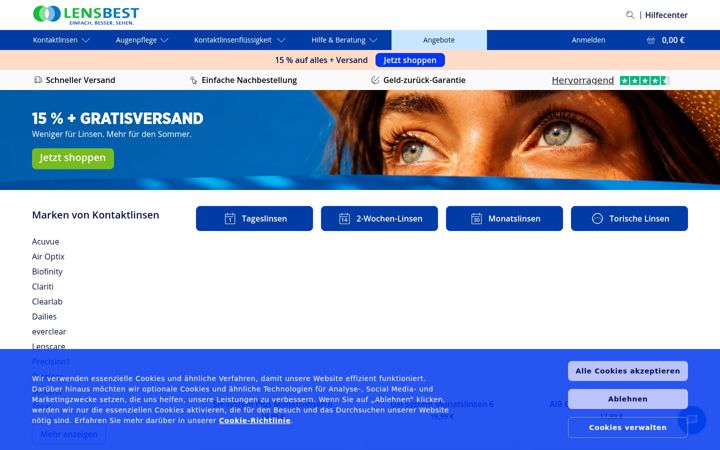Open the Kontaktlinsenflüssigkeit menu
720x450 pixels.
(233, 40)
